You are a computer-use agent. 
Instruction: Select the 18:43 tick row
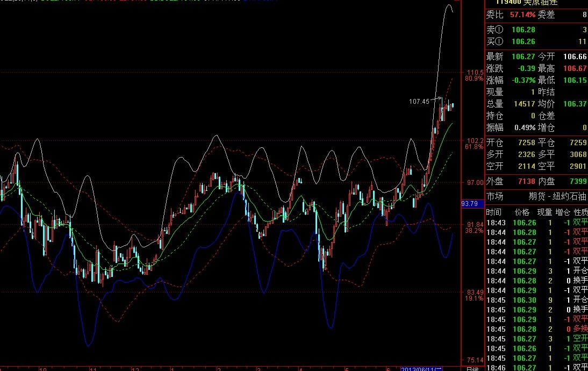point(536,223)
